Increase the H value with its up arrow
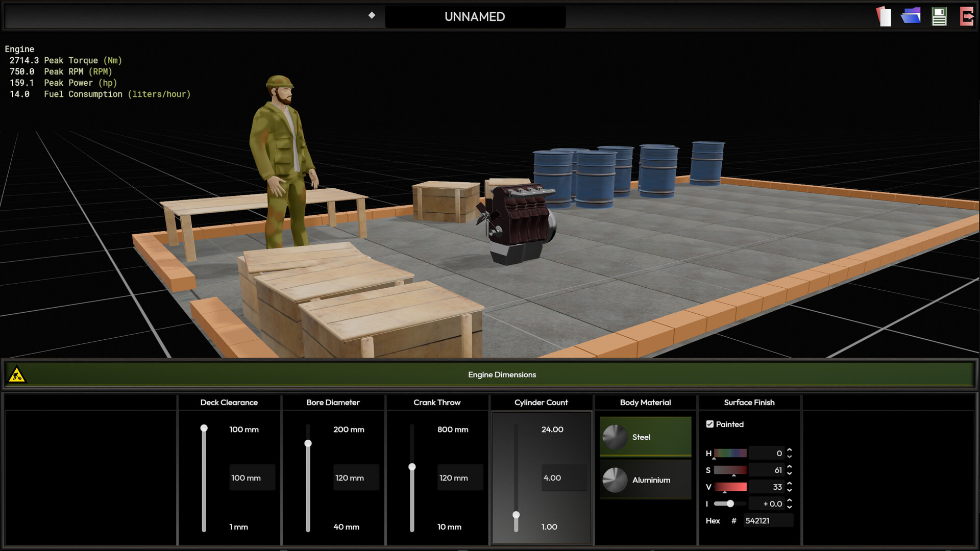This screenshot has height=551, width=980. coord(789,450)
